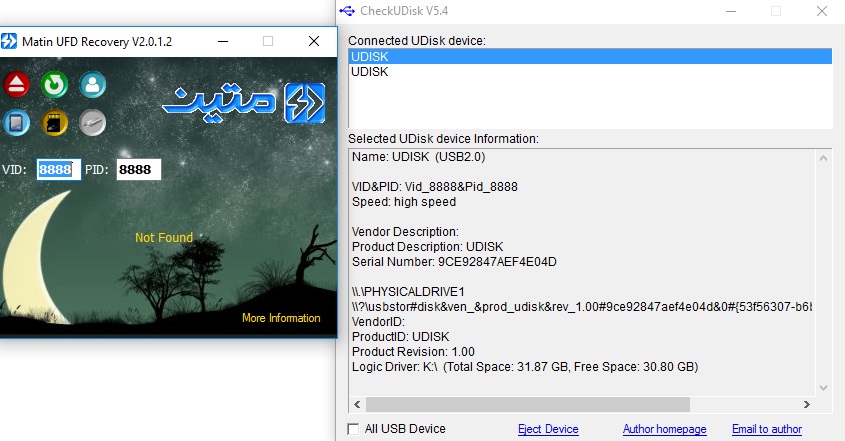The width and height of the screenshot is (845, 441).
Task: Click the horizontal scroll left arrow
Action: click(357, 404)
